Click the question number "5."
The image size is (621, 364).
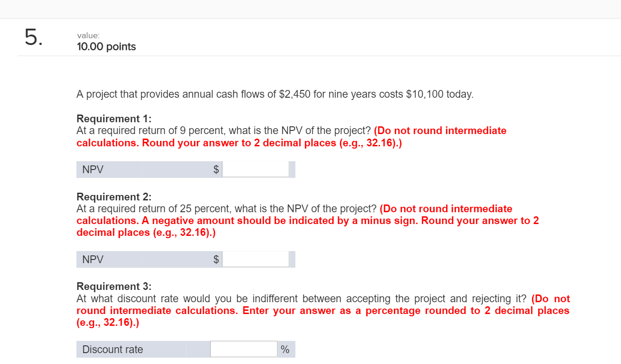(x=34, y=37)
